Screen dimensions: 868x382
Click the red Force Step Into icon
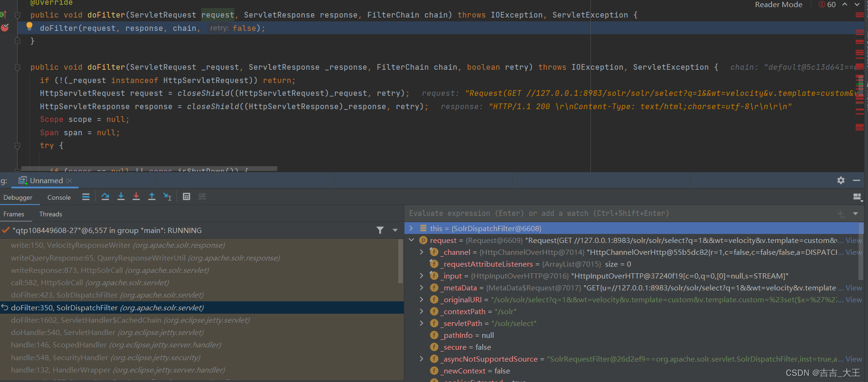pos(136,196)
